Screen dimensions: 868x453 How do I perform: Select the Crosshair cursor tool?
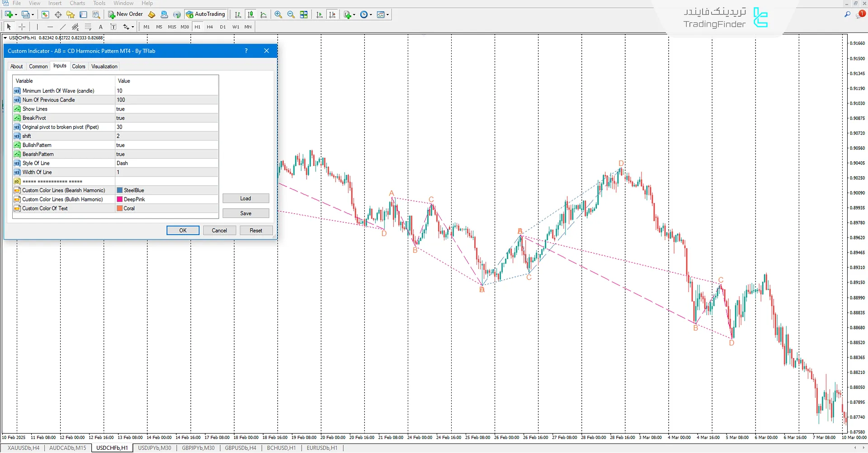coord(22,27)
